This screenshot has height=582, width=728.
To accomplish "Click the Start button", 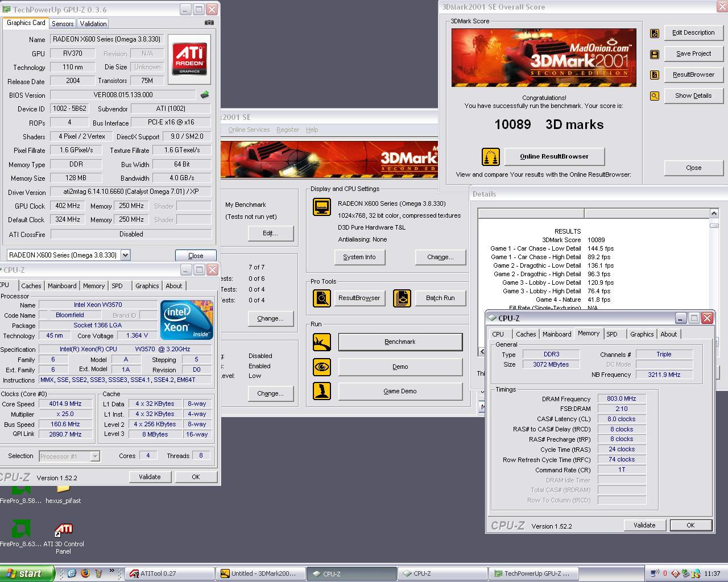I will tap(27, 573).
